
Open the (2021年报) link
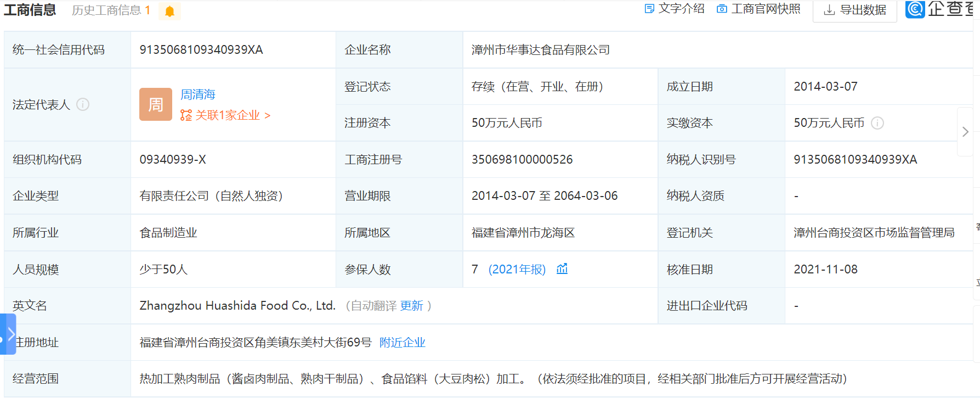517,269
